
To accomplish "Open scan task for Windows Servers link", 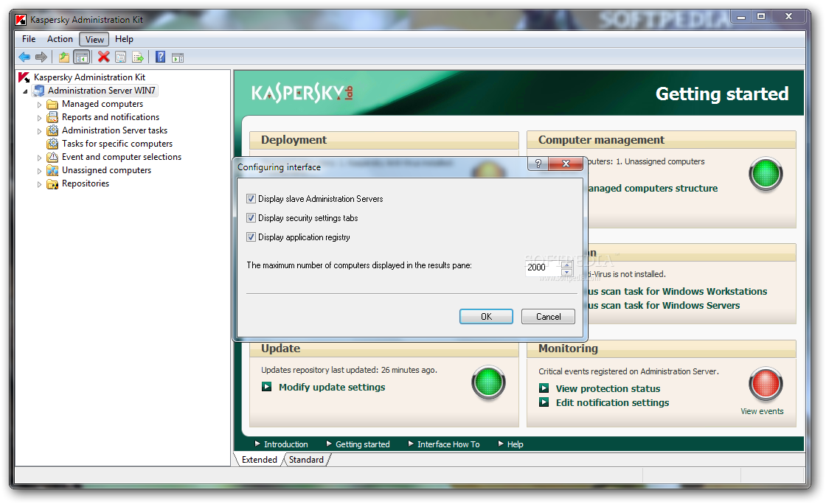I will (664, 306).
